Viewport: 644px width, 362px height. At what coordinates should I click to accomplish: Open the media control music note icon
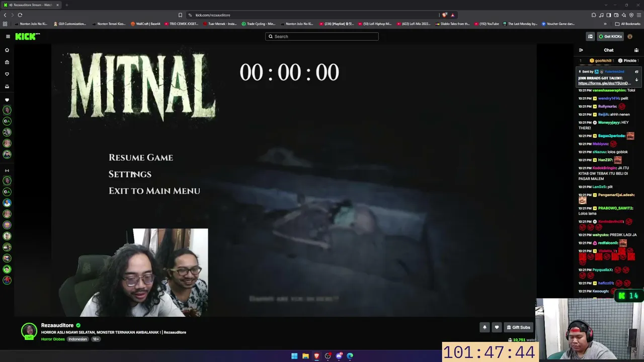(601, 15)
